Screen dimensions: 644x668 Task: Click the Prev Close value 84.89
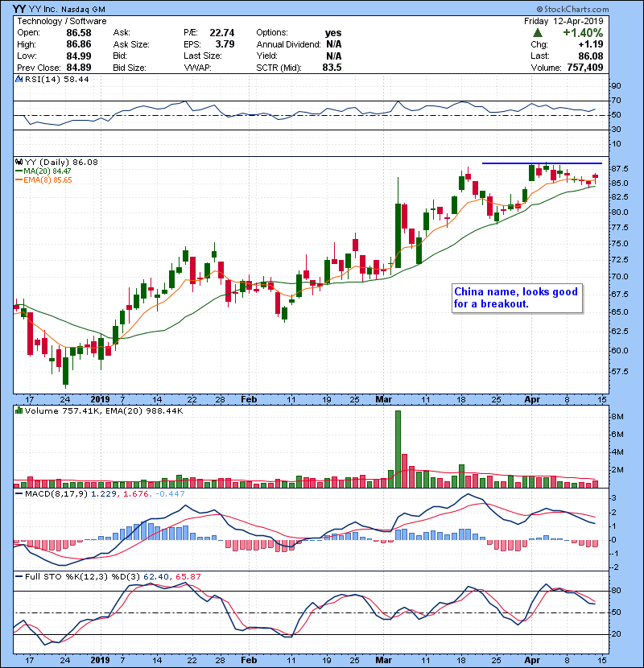pos(78,68)
